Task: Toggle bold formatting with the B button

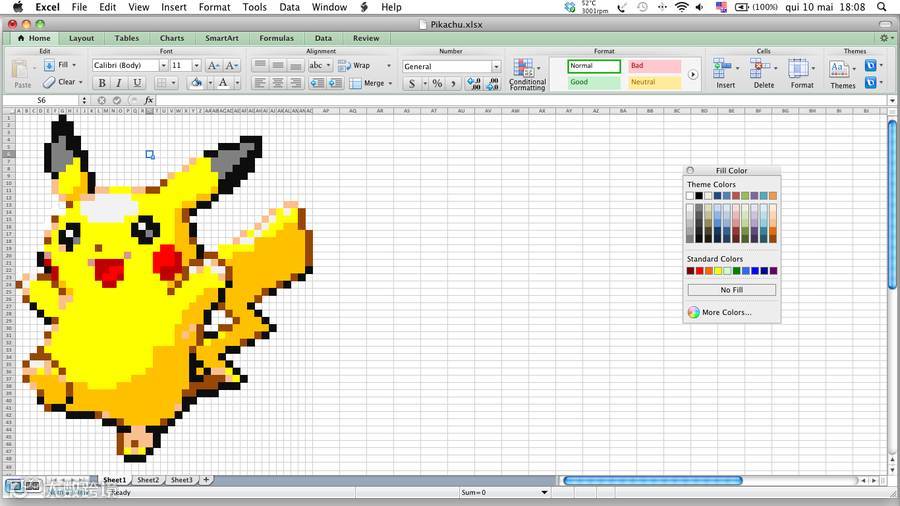Action: pos(102,83)
